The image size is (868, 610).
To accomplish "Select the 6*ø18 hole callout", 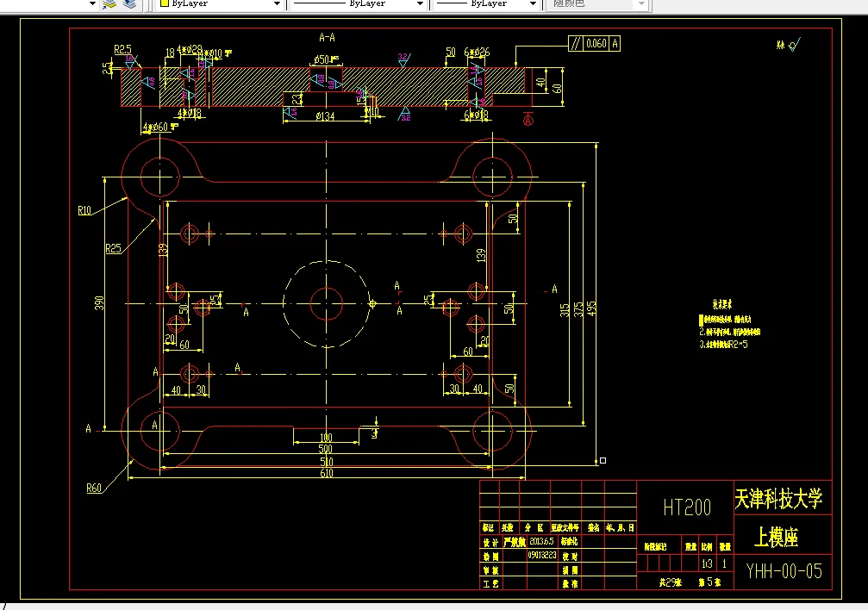I will coord(476,115).
